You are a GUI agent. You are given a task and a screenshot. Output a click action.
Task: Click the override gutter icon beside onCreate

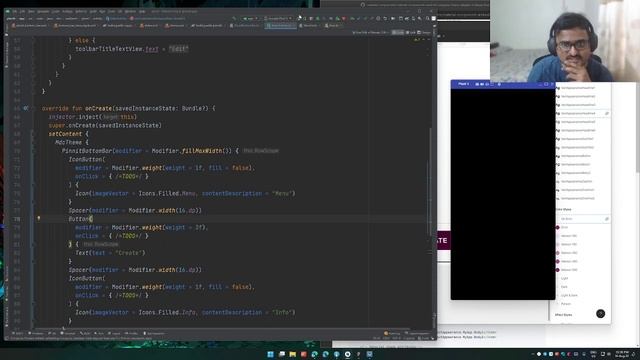pyautogui.click(x=26, y=108)
